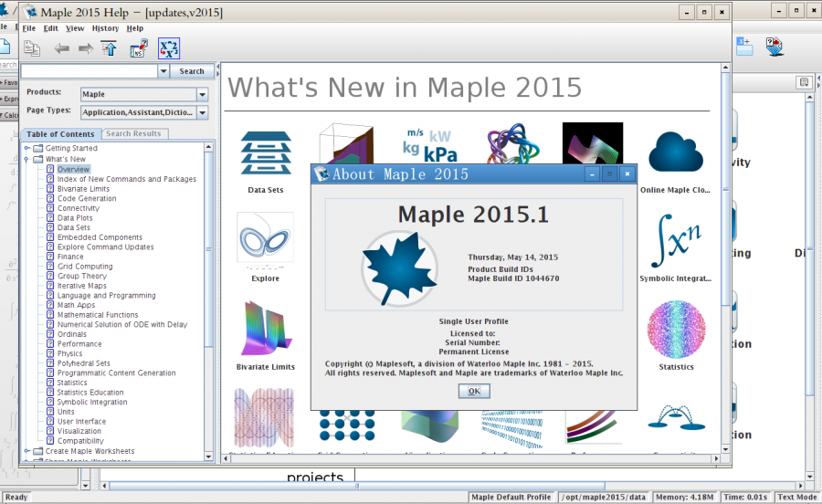Click the fountain connectivity icon

click(x=676, y=417)
